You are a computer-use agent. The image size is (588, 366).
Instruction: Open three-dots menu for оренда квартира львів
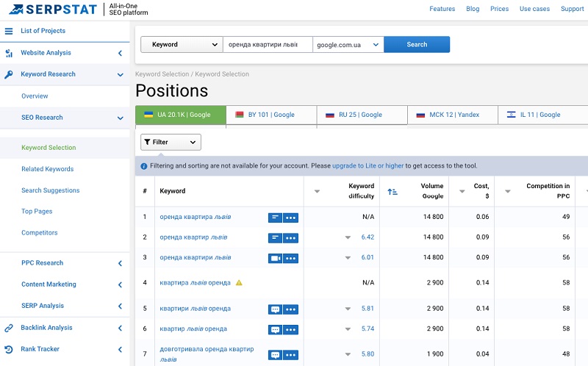pyautogui.click(x=290, y=218)
